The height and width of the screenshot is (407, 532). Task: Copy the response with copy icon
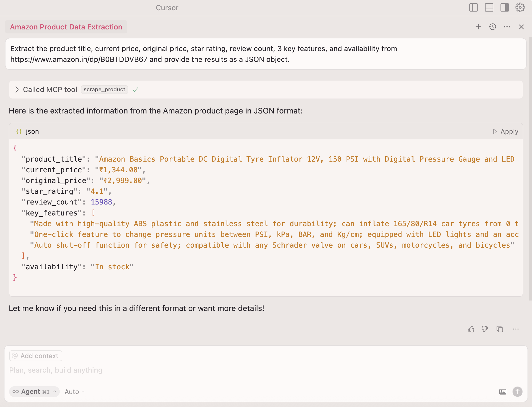tap(500, 329)
